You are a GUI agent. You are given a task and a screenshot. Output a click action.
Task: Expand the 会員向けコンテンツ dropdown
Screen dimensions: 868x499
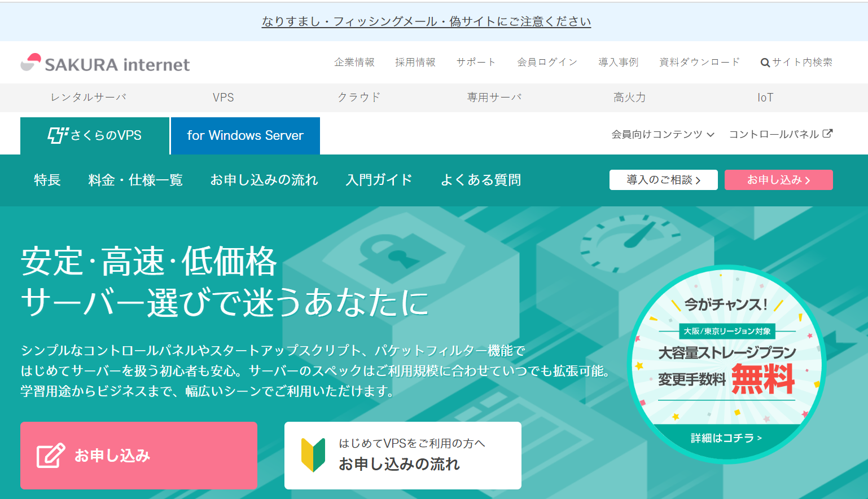[661, 135]
